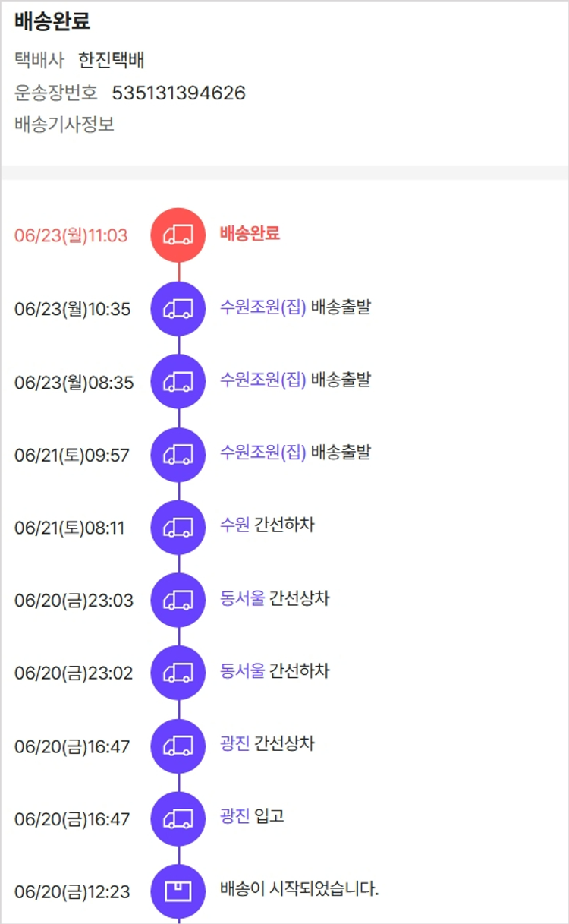Image resolution: width=569 pixels, height=924 pixels.
Task: Click the red 배송완료 truck icon
Action: 178,235
